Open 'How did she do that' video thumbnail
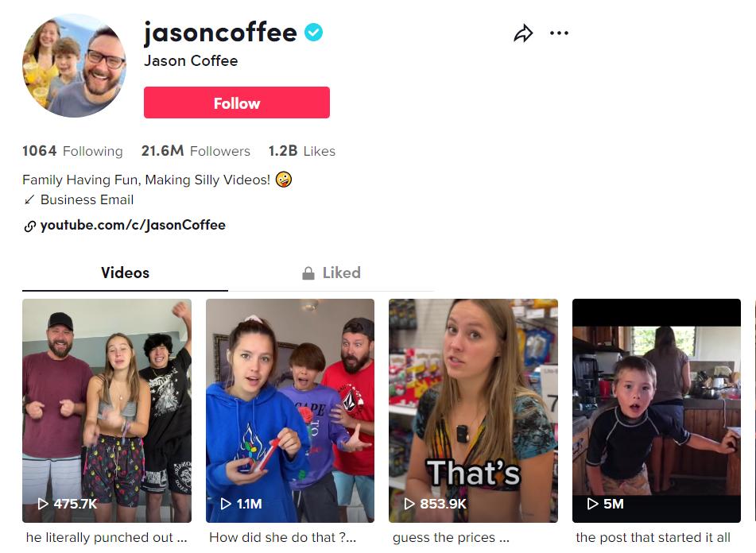 coord(290,411)
